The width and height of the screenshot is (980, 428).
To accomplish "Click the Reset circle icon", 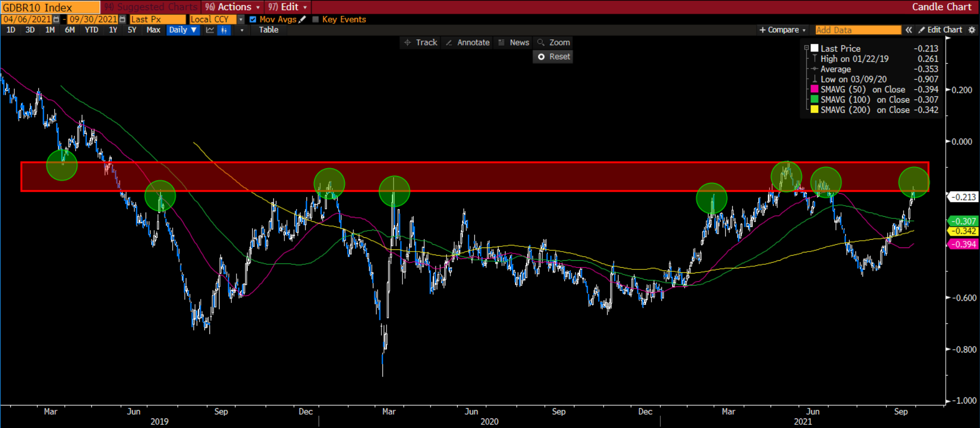I will coord(541,57).
